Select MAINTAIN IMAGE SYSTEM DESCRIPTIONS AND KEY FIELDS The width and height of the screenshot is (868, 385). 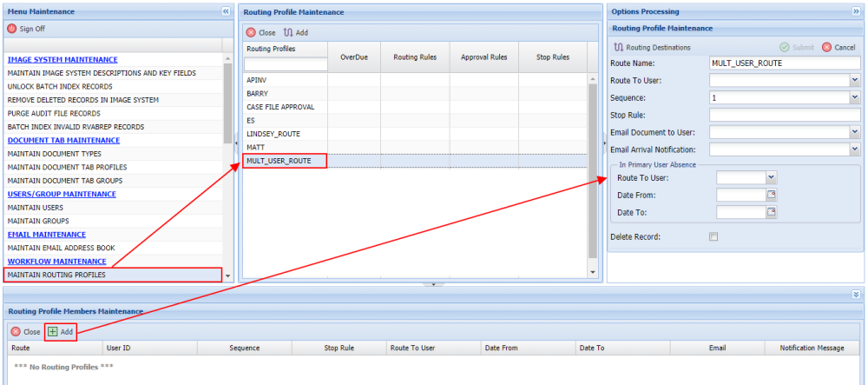(x=113, y=73)
